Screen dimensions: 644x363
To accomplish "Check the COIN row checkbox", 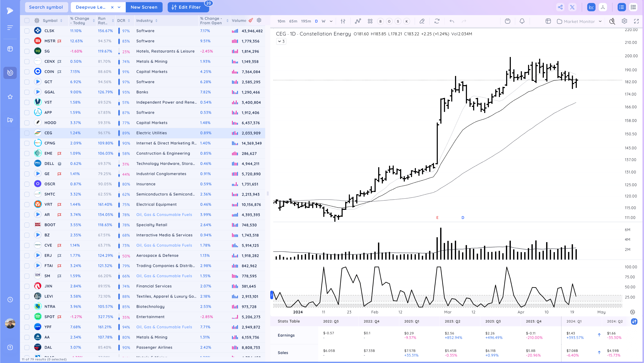I will (x=27, y=72).
